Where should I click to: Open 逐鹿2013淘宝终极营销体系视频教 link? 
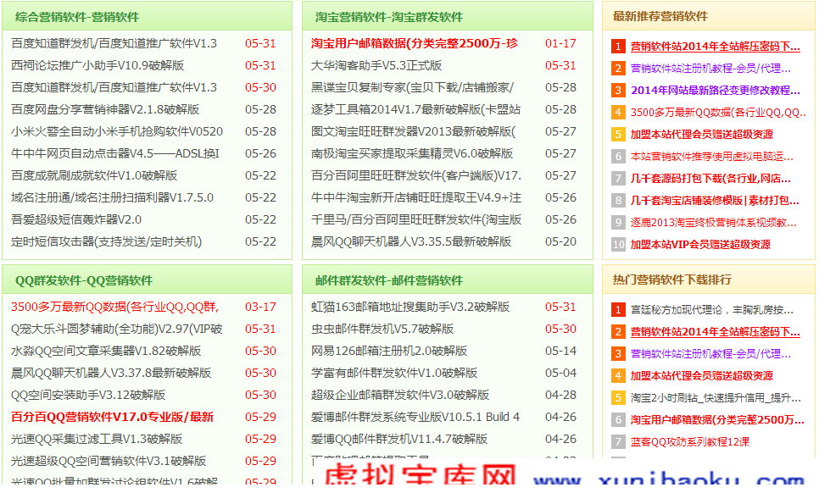714,223
